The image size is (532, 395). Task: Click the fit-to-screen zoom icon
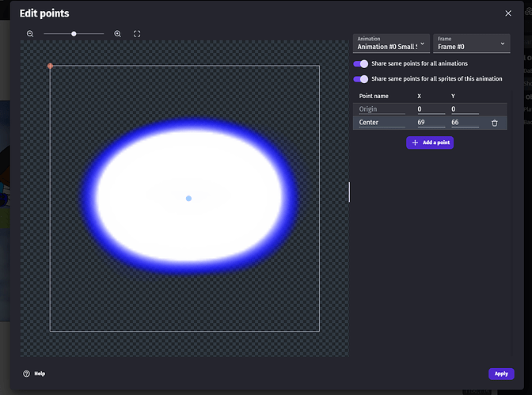pos(137,34)
